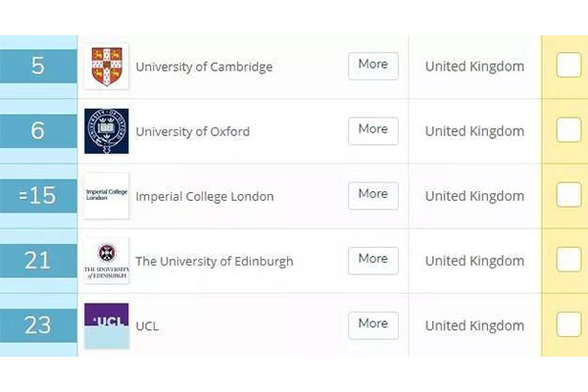Click the University of Oxford logo
The height and width of the screenshot is (392, 588).
pyautogui.click(x=107, y=131)
